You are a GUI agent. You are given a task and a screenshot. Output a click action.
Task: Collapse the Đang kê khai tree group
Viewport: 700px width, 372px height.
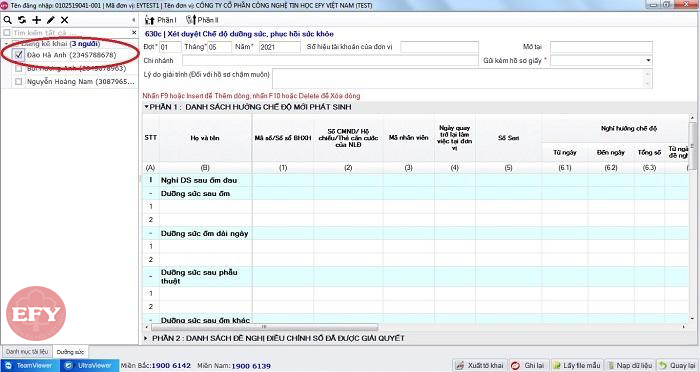6,44
